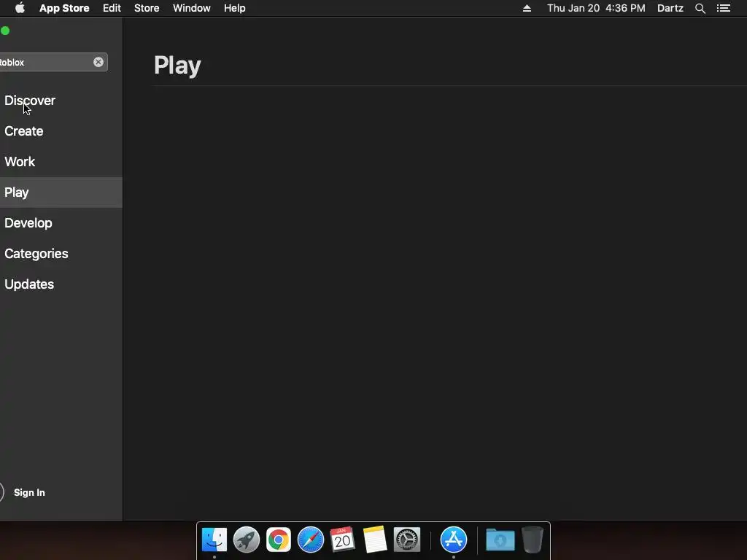This screenshot has width=747, height=560.
Task: Click the account avatar beside Sign In
Action: coord(1,492)
